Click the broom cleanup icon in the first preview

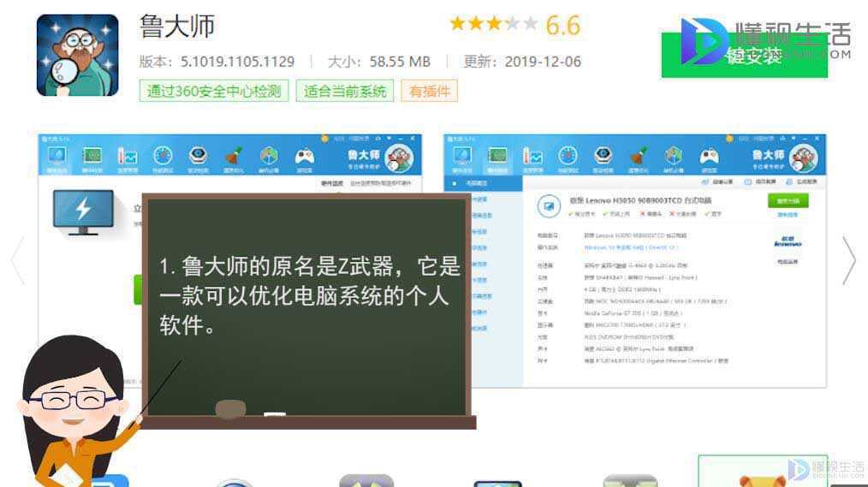click(233, 157)
